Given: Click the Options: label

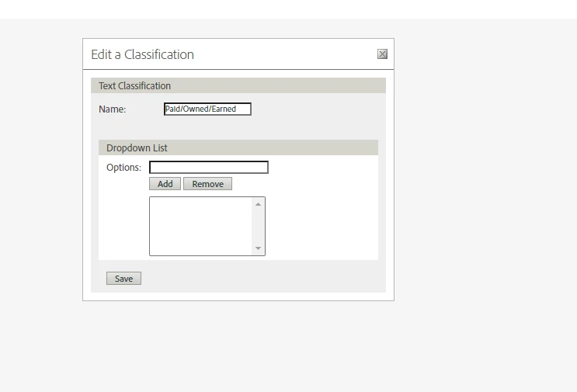Looking at the screenshot, I should pos(123,168).
